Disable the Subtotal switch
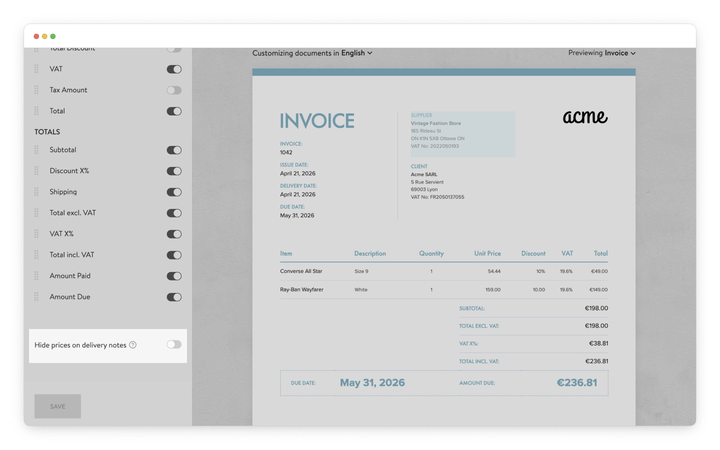This screenshot has width=720, height=450. pos(174,150)
